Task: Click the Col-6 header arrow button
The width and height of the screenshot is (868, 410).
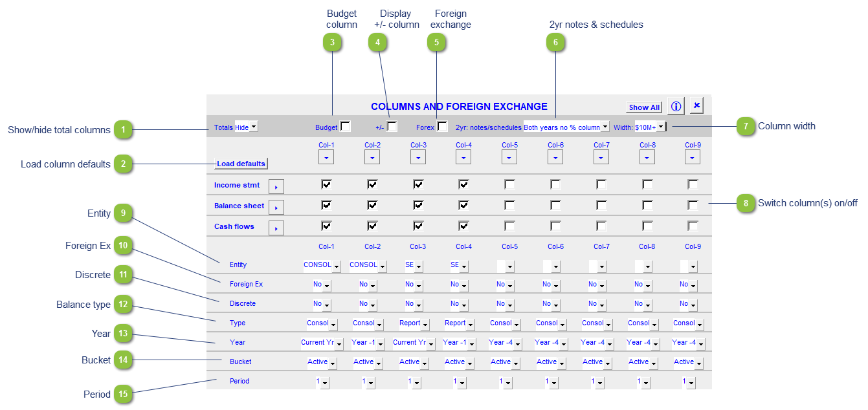Action: (x=555, y=157)
